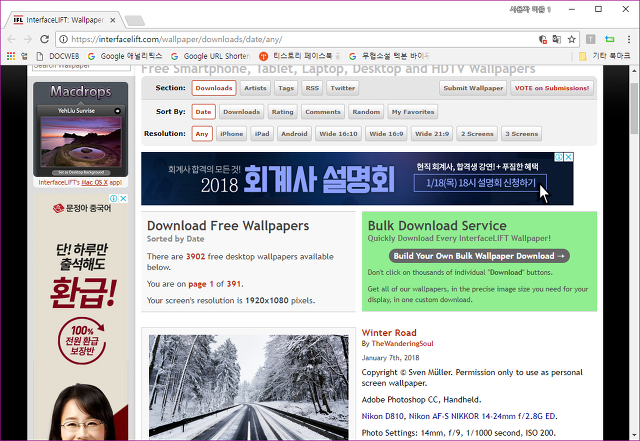Sort wallpapers by Downloads

point(242,112)
